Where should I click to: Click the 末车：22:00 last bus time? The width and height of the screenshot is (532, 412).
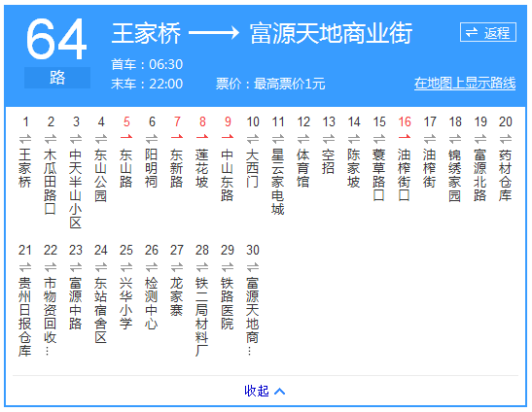[147, 84]
